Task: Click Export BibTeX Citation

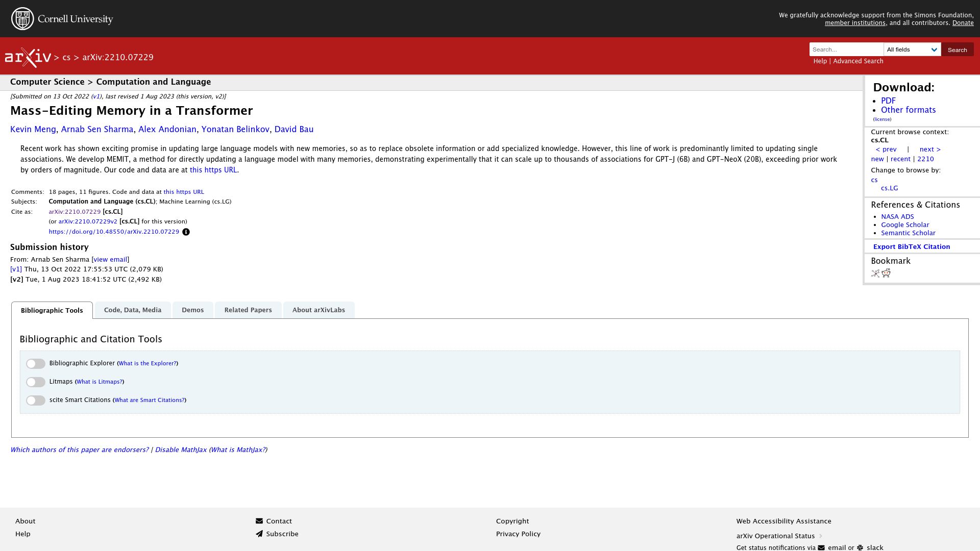Action: tap(912, 247)
